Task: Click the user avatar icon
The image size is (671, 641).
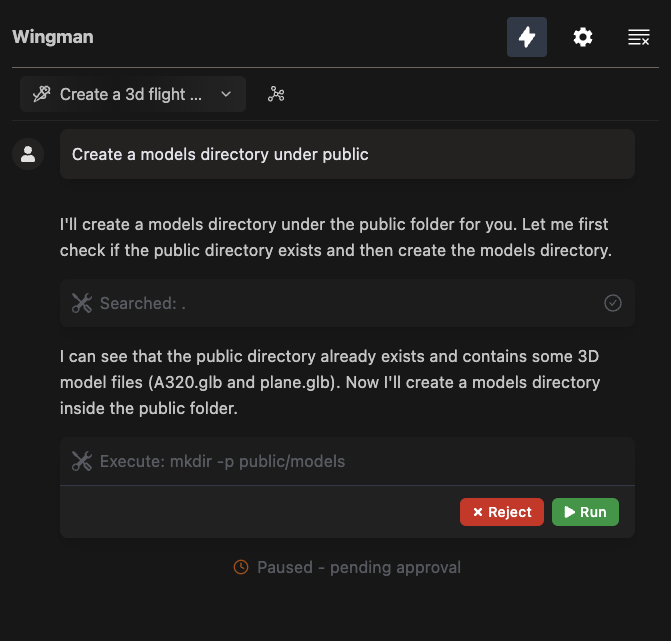Action: (28, 154)
